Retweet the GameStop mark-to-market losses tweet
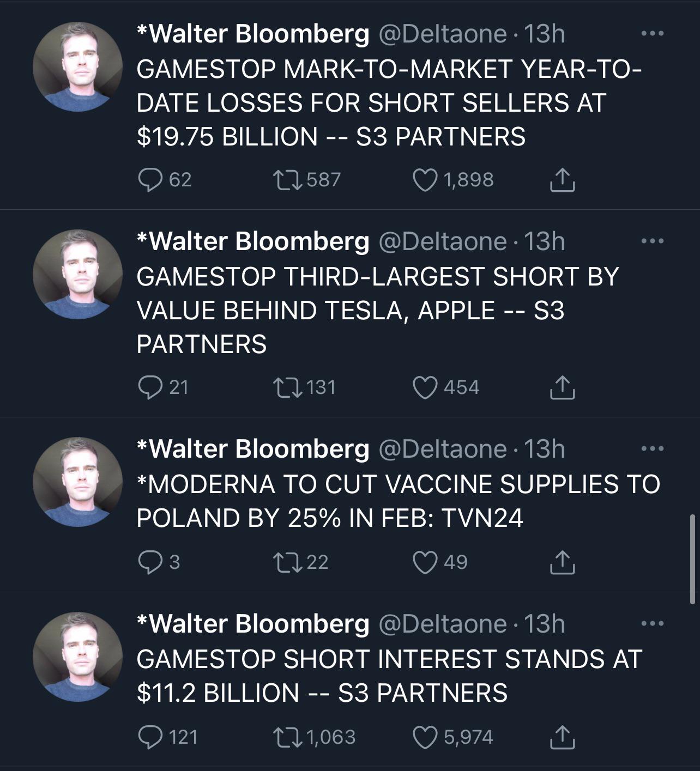The height and width of the screenshot is (771, 700). (x=289, y=180)
